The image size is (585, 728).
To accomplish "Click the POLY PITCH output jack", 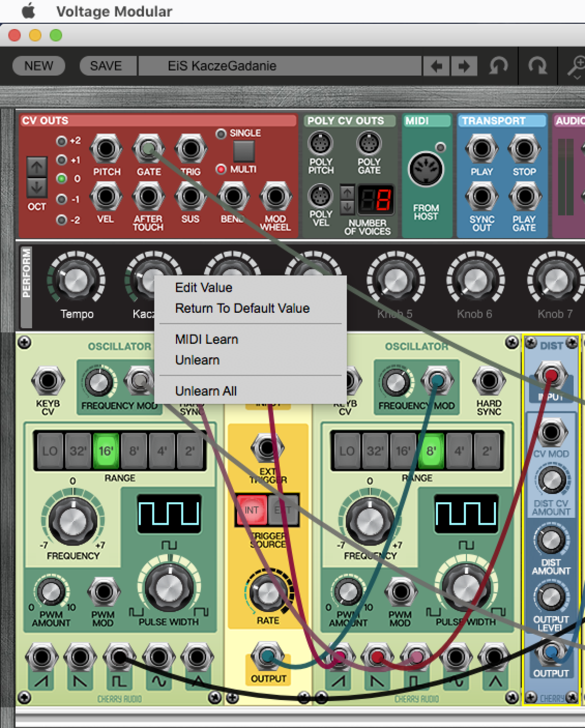I will pyautogui.click(x=320, y=144).
